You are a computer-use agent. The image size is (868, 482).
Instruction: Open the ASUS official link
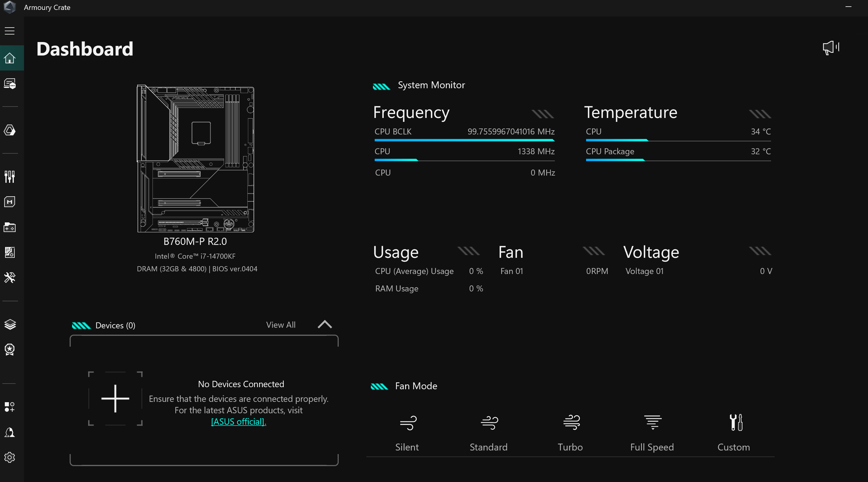[239, 422]
